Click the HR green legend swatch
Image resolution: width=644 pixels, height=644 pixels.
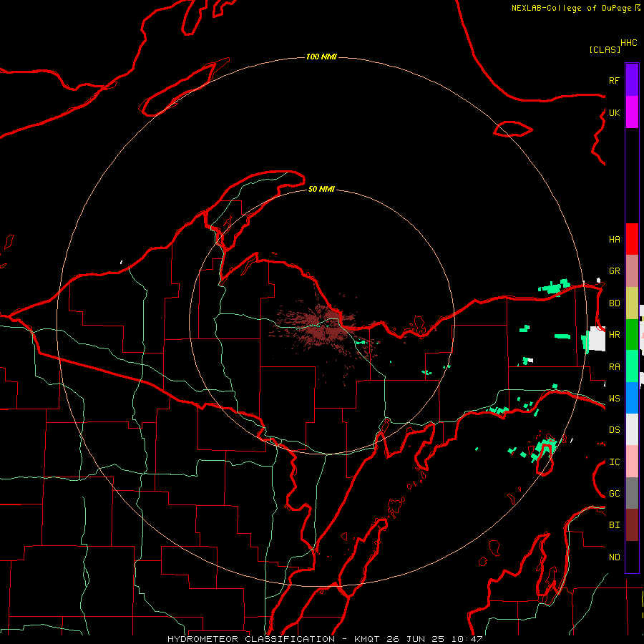632,335
